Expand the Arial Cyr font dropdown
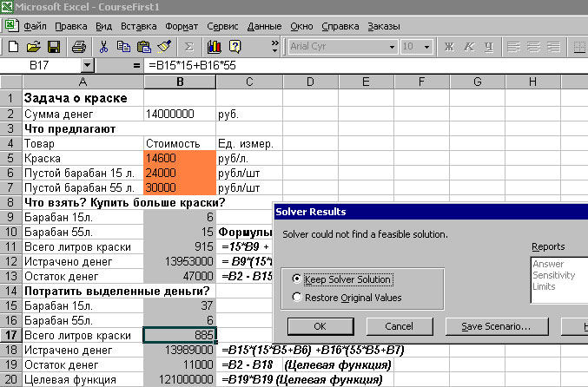The image size is (588, 387). (392, 46)
